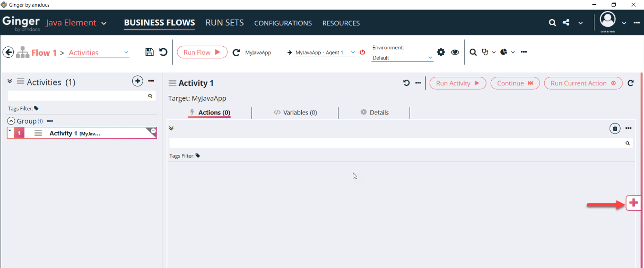The height and width of the screenshot is (268, 644).
Task: Open the flow toolbar three-dots menu
Action: pyautogui.click(x=524, y=52)
